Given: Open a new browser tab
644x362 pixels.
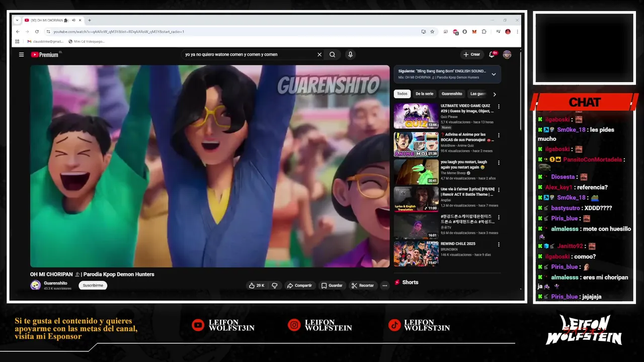Looking at the screenshot, I should pos(90,20).
